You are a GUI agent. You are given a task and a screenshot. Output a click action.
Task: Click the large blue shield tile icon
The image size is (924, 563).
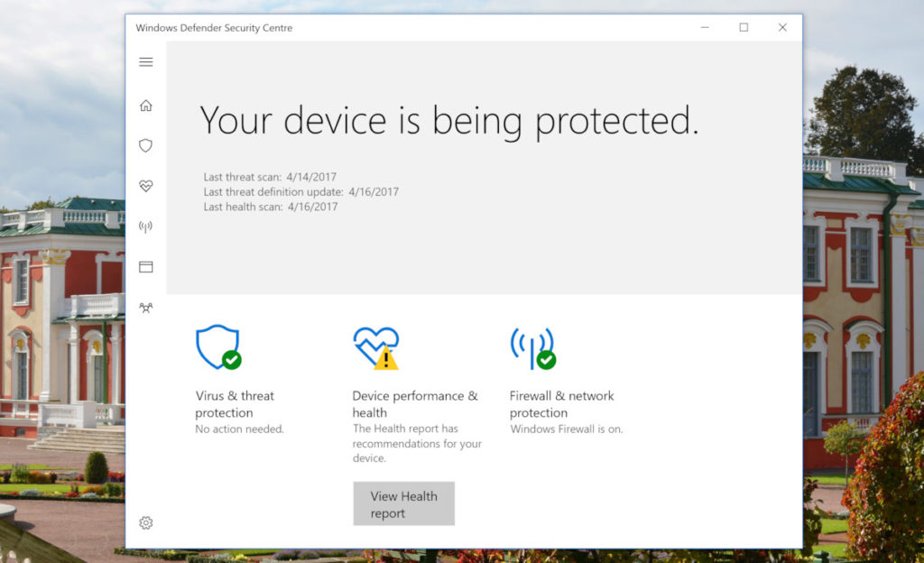217,346
